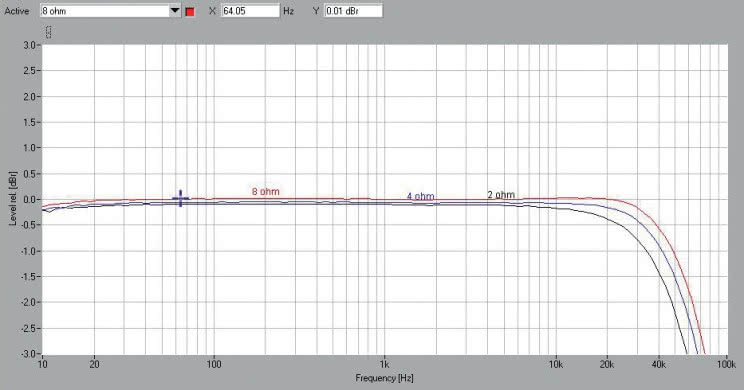Click the '100k' frequency axis tick label
Image resolution: width=744 pixels, height=390 pixels.
point(726,364)
